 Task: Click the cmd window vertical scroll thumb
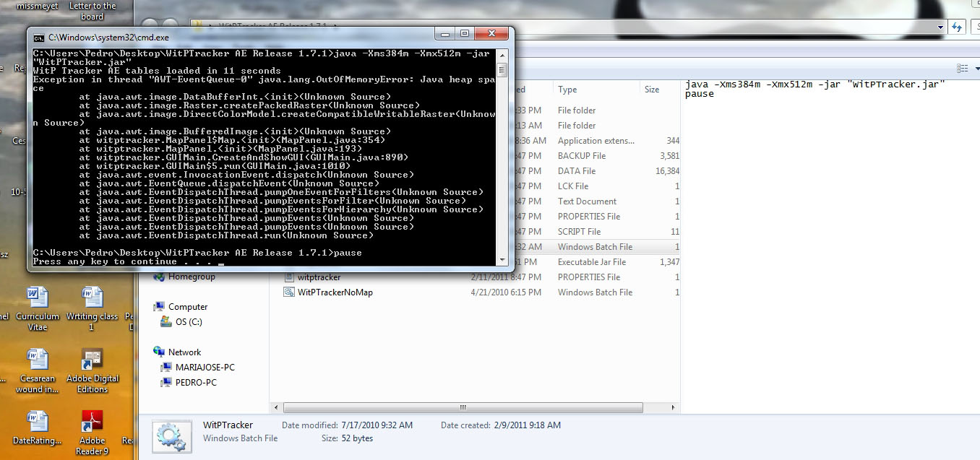coord(502,69)
